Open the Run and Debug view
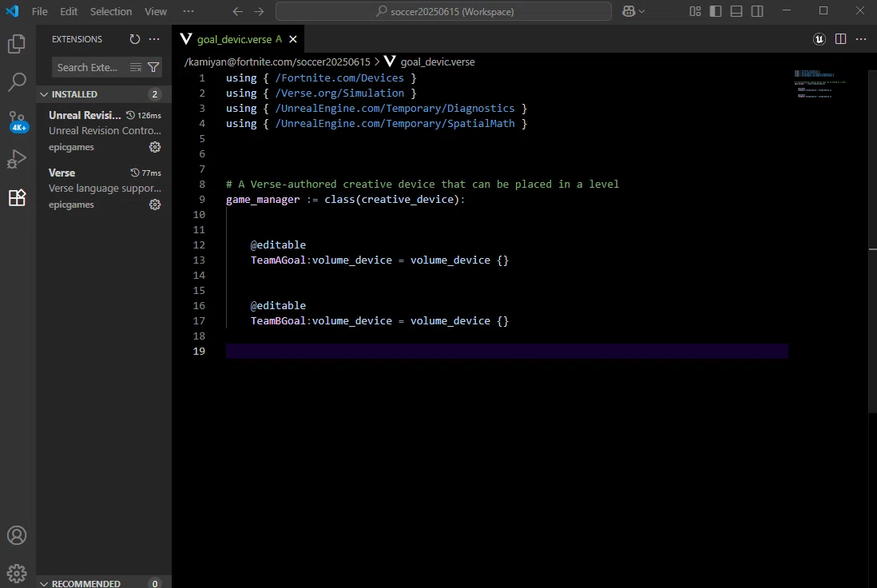This screenshot has width=877, height=588. coord(17,159)
